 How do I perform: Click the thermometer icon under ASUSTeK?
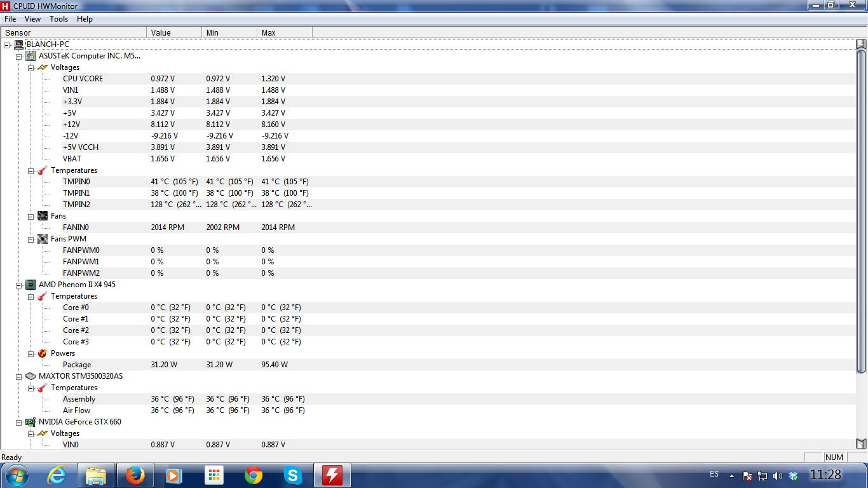(43, 170)
